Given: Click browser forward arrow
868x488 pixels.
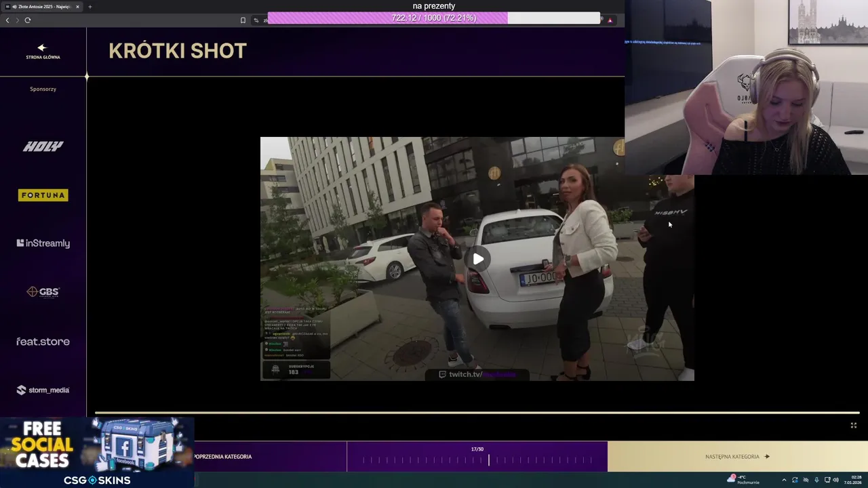Looking at the screenshot, I should coord(17,20).
